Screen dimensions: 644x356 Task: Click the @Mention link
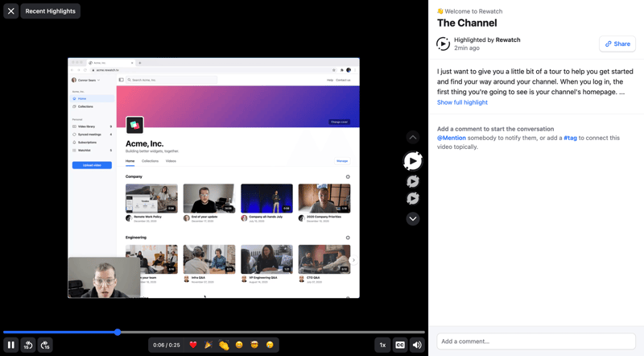[x=452, y=138]
